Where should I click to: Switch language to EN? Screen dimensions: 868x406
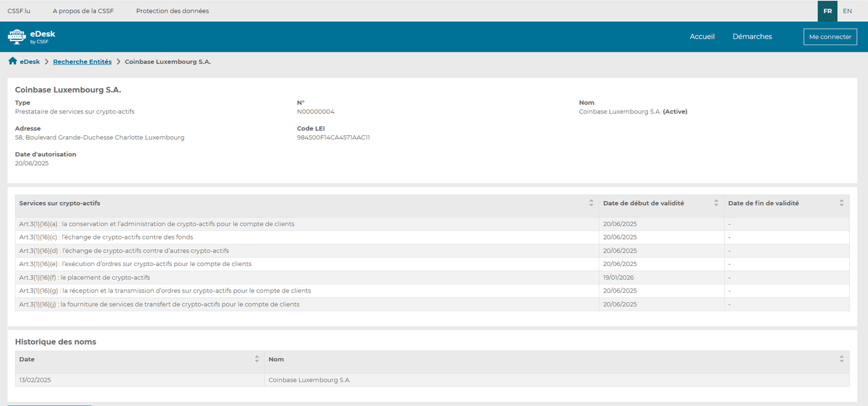[848, 11]
